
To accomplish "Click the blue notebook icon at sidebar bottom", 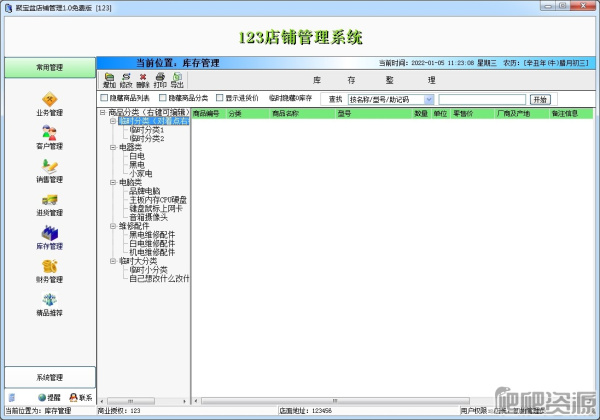I will [x=12, y=397].
